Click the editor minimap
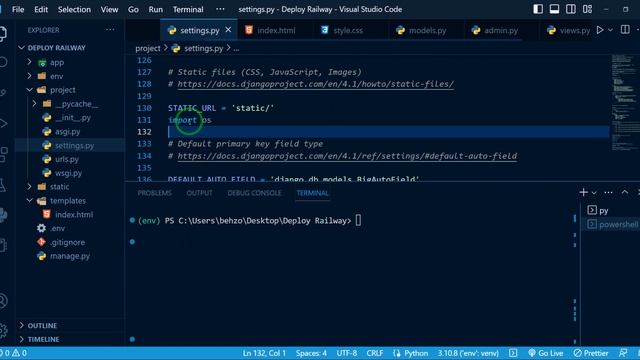Screen dimensions: 640x360 pos(625,102)
